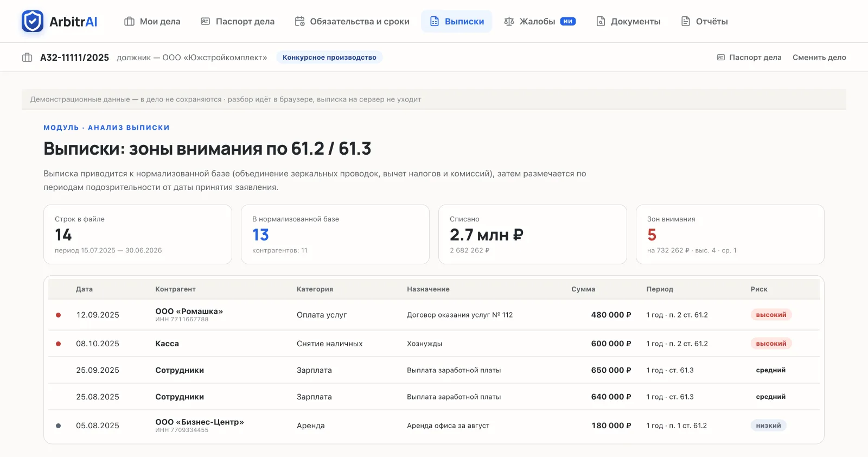Image resolution: width=868 pixels, height=457 pixels.
Task: Click amount 640 000 ₽
Action: pos(611,397)
